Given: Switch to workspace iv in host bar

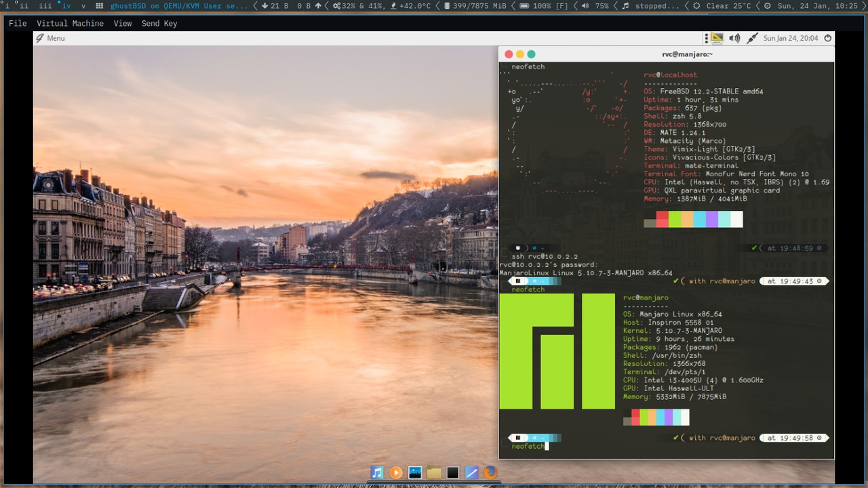Looking at the screenshot, I should click(65, 5).
